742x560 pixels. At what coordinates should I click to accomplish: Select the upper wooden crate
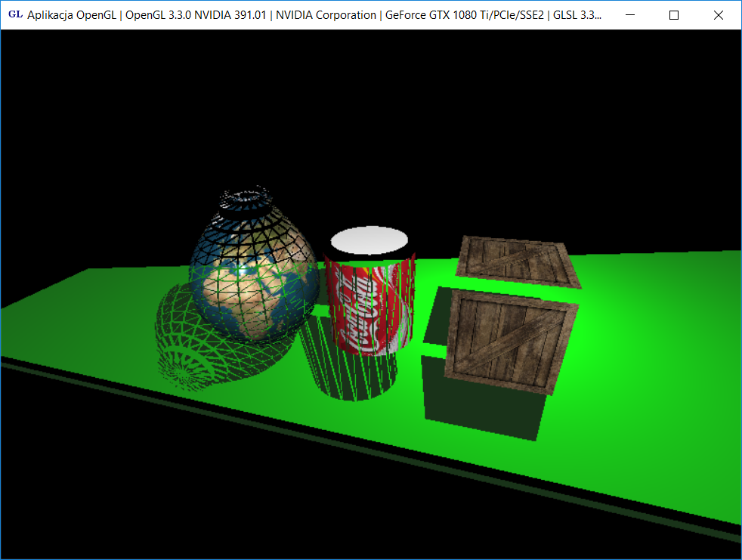[x=518, y=261]
